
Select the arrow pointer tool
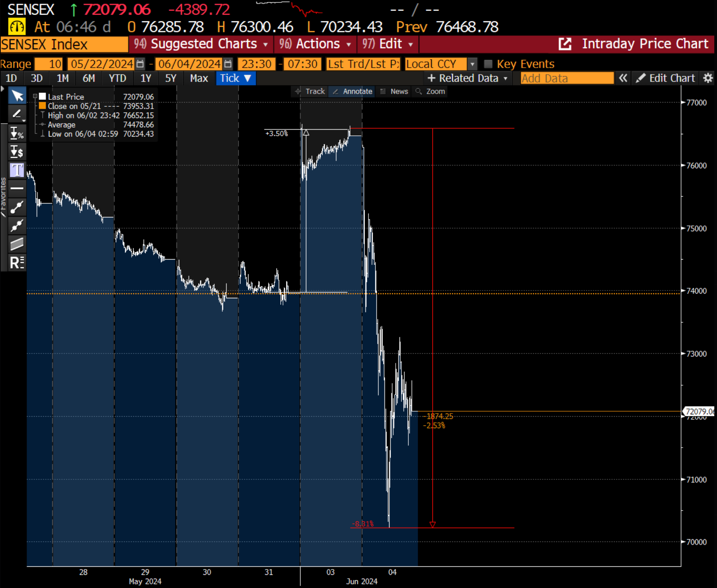[17, 96]
